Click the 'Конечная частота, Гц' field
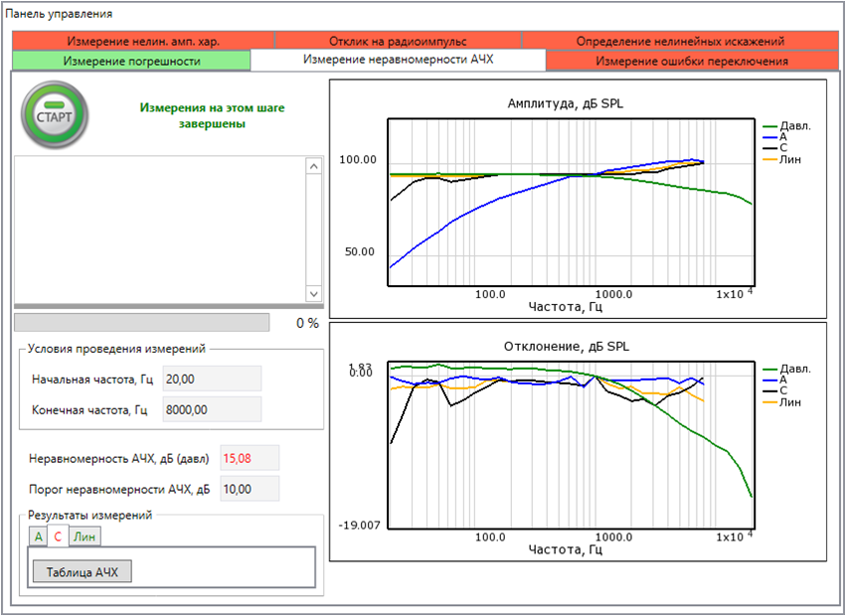The width and height of the screenshot is (846, 616). (x=210, y=409)
